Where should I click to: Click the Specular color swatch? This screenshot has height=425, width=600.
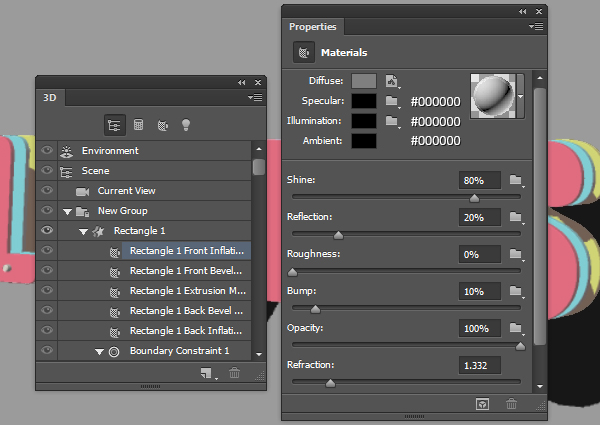364,101
